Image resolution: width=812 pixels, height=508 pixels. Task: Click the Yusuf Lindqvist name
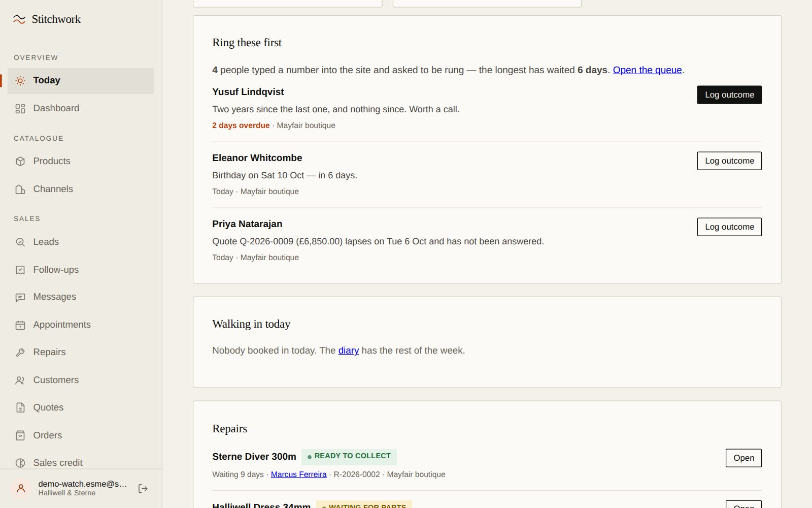248,92
